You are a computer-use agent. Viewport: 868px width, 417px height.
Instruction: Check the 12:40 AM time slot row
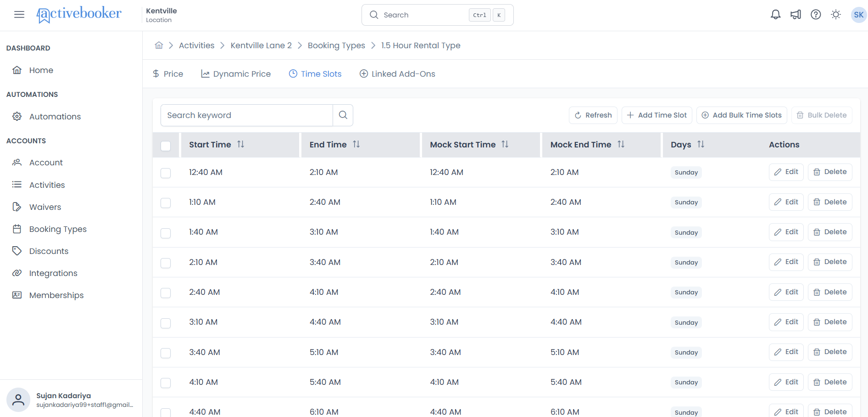(x=166, y=173)
